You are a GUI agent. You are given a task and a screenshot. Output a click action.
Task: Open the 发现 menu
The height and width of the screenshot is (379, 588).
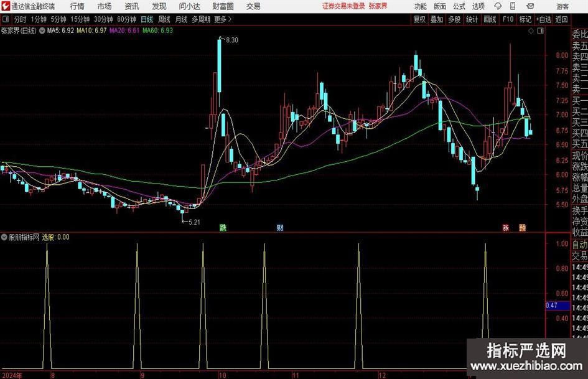159,6
